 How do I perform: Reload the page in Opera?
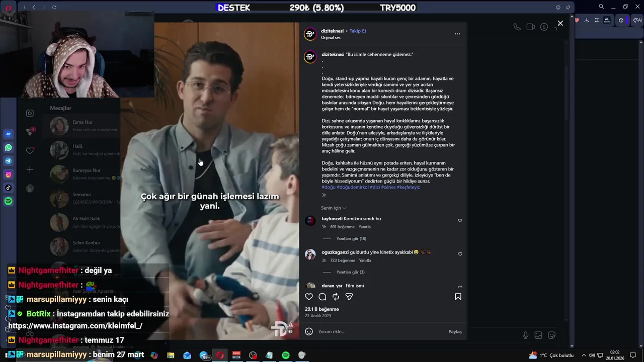click(54, 8)
